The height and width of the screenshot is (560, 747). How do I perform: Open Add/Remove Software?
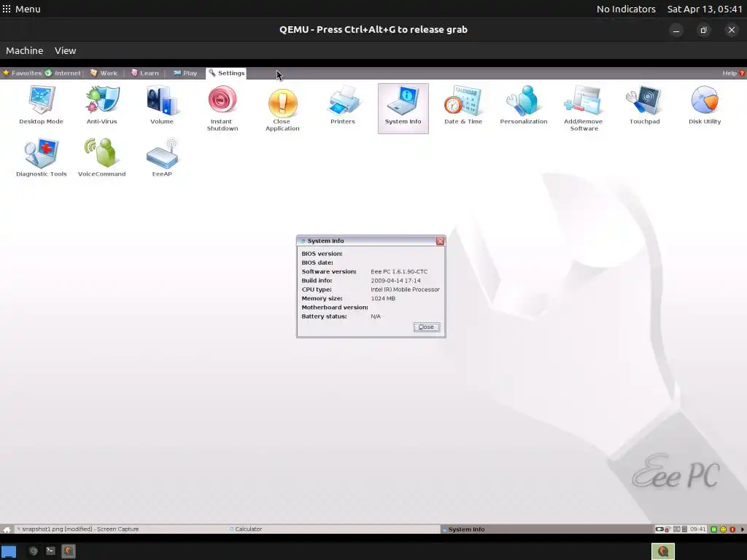click(x=584, y=109)
